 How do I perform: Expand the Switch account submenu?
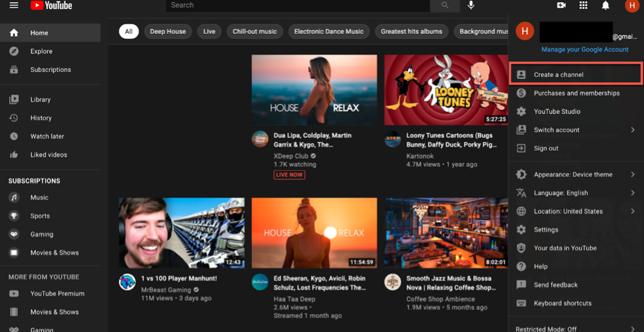(576, 130)
